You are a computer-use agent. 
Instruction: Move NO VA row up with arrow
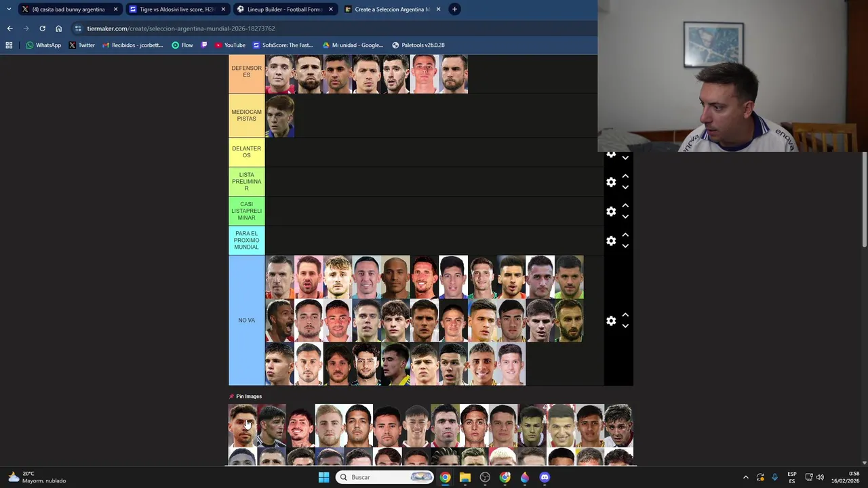tap(625, 315)
